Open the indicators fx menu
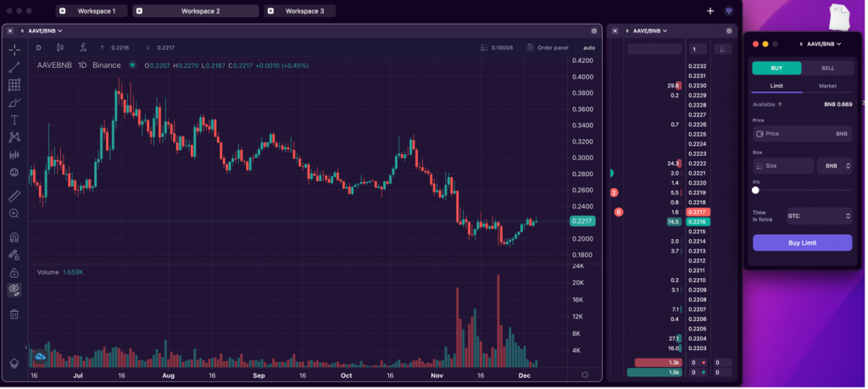868x389 pixels. point(84,47)
